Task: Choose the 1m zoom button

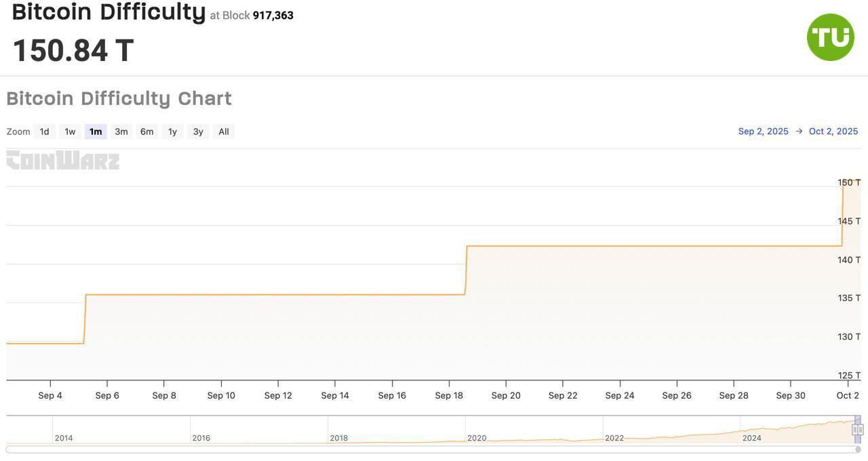Action: pos(96,132)
